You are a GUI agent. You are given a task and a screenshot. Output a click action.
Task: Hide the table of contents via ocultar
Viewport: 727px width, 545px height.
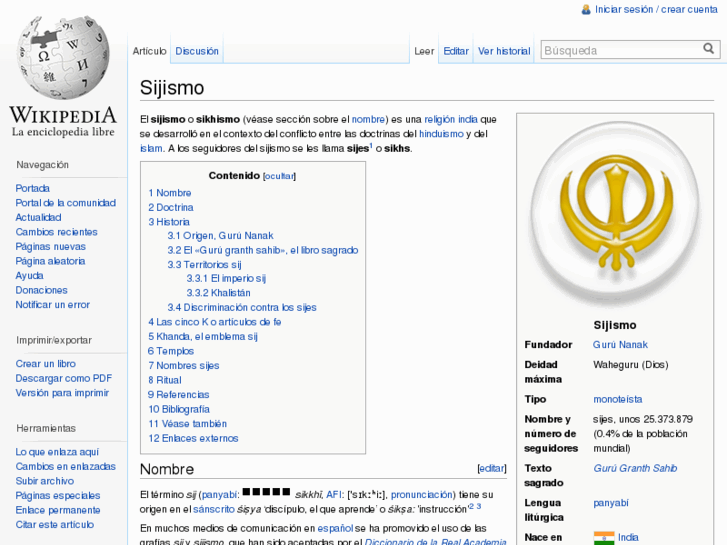(279, 176)
